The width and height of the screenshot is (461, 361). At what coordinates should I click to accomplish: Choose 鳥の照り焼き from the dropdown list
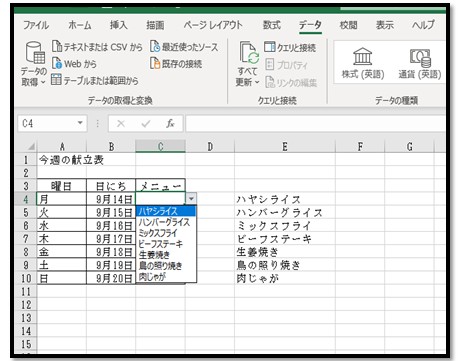[166, 266]
